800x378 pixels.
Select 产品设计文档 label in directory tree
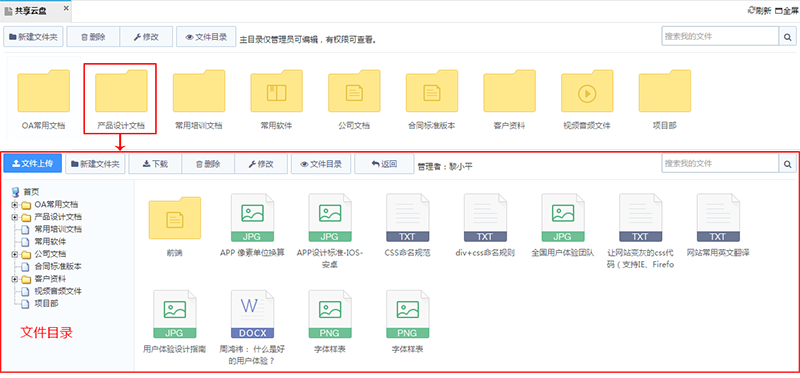58,217
